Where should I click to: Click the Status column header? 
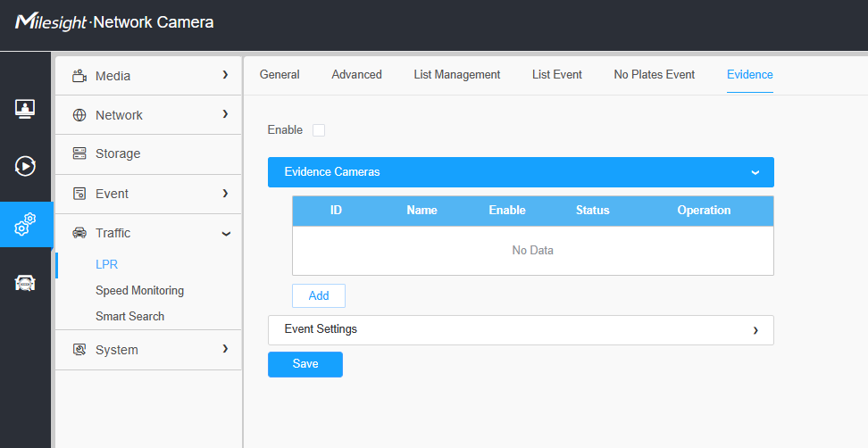point(592,211)
